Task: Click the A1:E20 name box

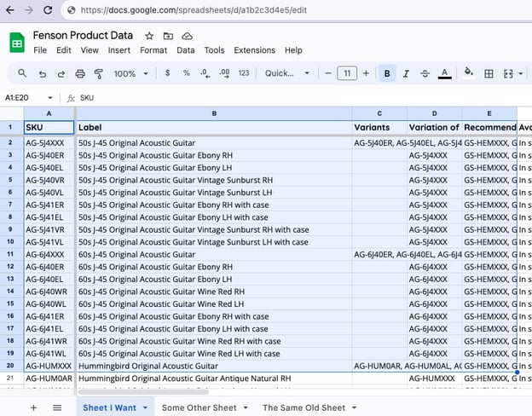Action: point(17,98)
